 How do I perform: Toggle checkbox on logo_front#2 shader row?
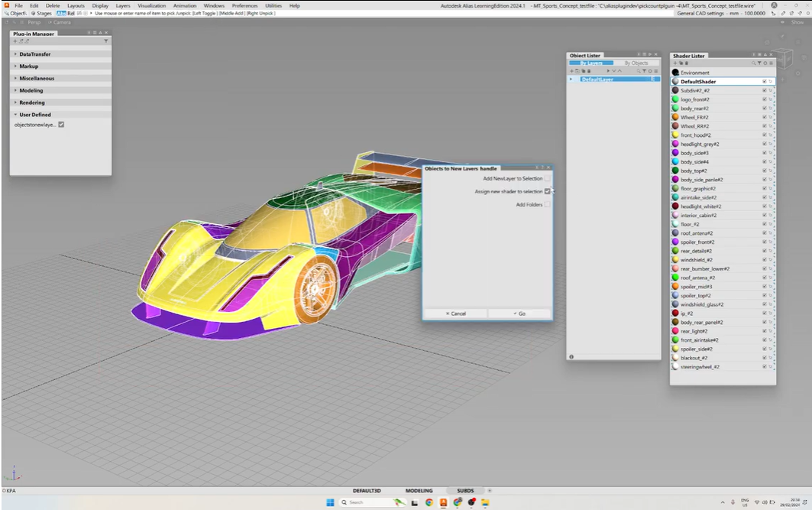pos(765,99)
